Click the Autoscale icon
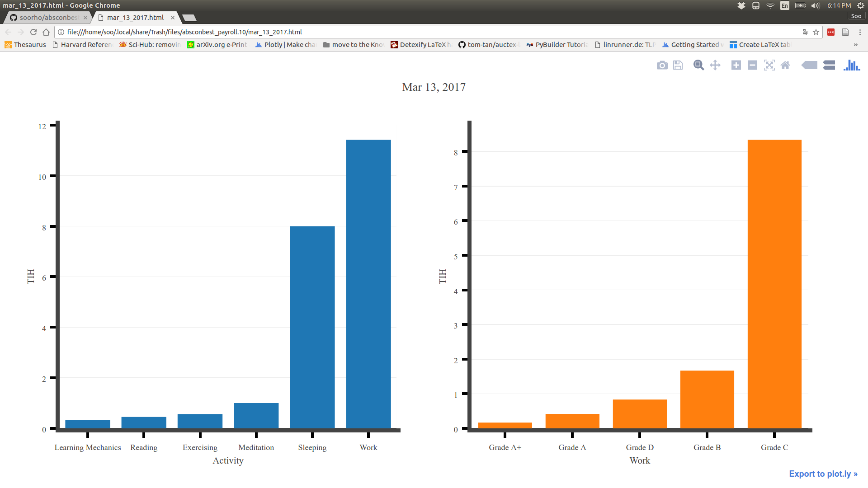Image resolution: width=868 pixels, height=488 pixels. [x=769, y=66]
